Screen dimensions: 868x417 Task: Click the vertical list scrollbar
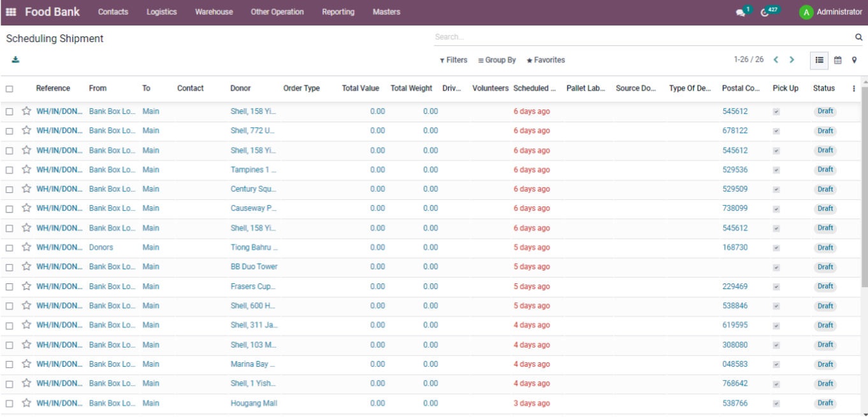[x=864, y=188]
